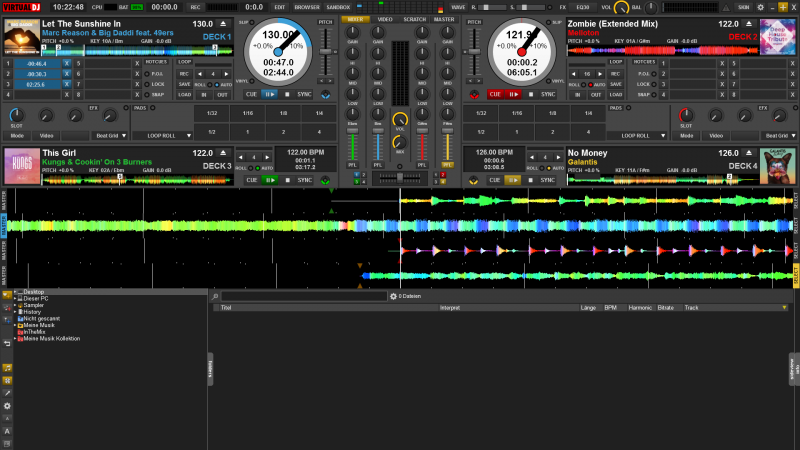Click SAVE loop button on Deck 2
800x450 pixels.
[x=616, y=85]
